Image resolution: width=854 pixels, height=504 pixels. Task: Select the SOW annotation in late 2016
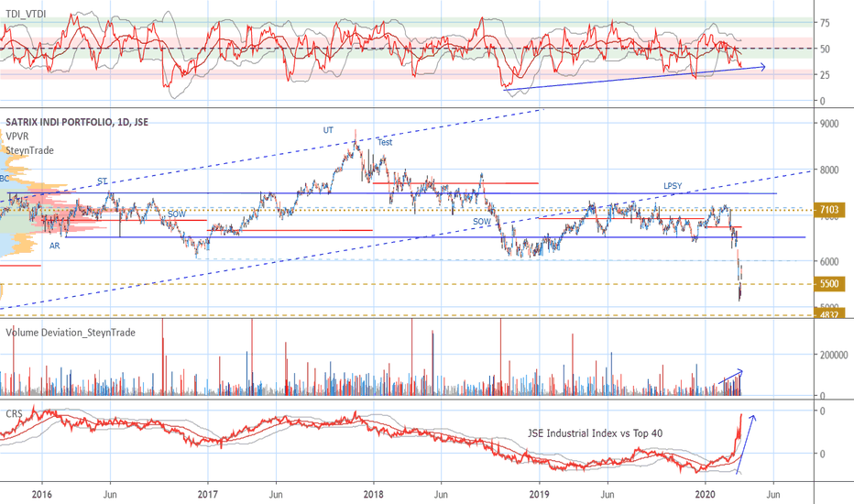[x=177, y=214]
